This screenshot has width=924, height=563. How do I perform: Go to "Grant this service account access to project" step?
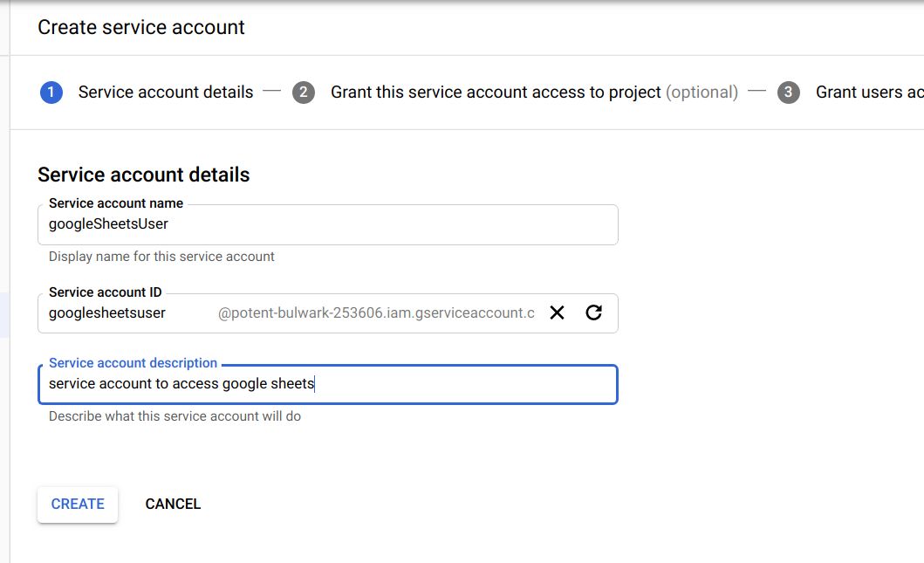pos(496,93)
